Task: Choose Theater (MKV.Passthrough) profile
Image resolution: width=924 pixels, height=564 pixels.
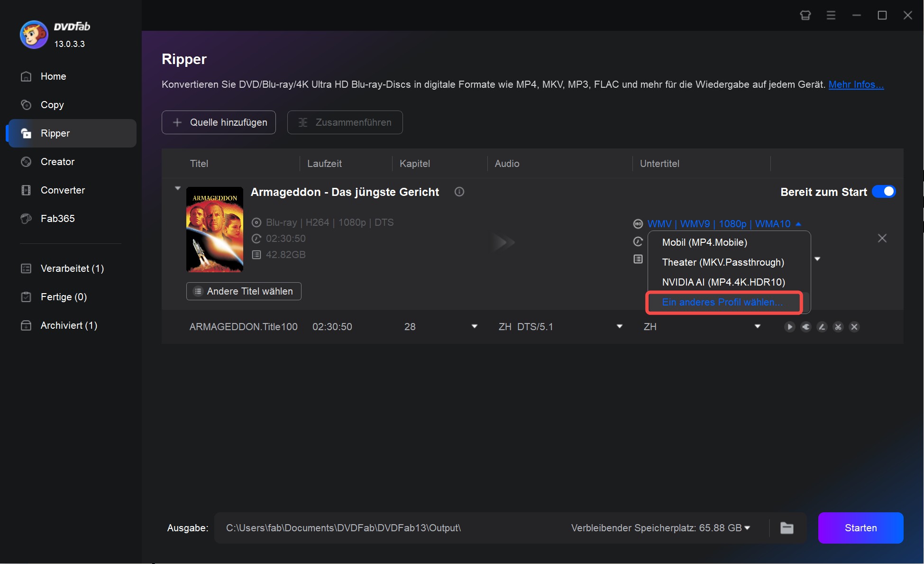Action: (x=729, y=262)
